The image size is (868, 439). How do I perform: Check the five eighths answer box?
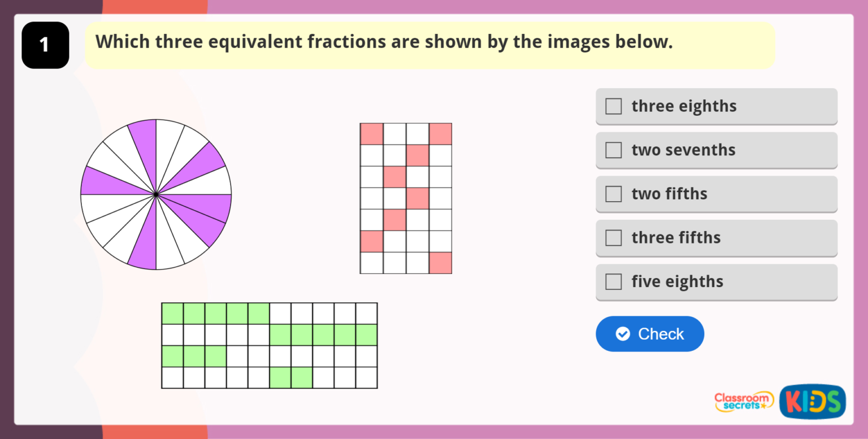(613, 281)
